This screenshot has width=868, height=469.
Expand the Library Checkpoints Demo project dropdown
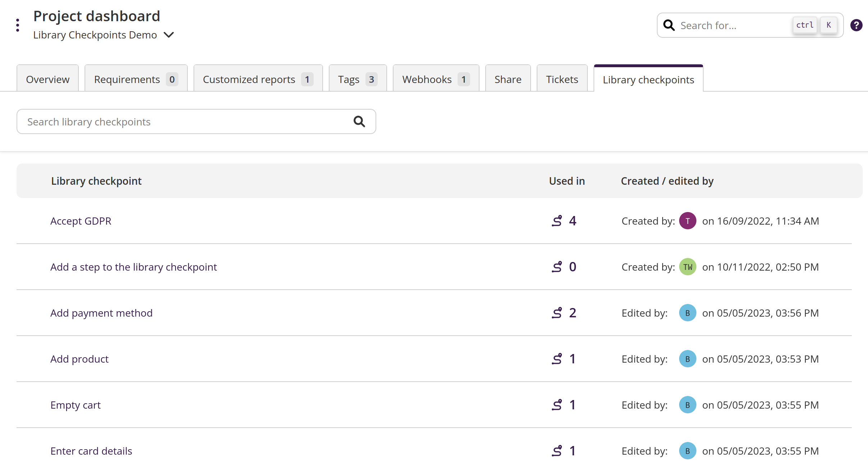pos(170,35)
